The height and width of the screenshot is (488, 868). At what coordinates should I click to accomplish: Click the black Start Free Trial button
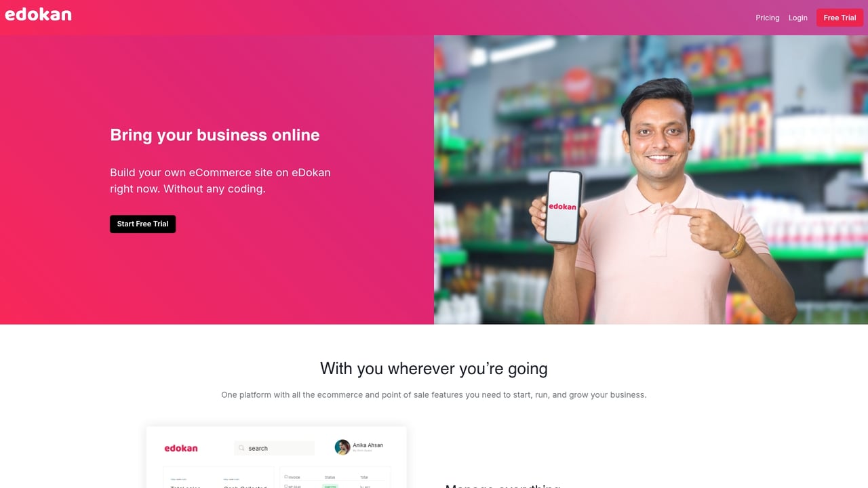(142, 224)
